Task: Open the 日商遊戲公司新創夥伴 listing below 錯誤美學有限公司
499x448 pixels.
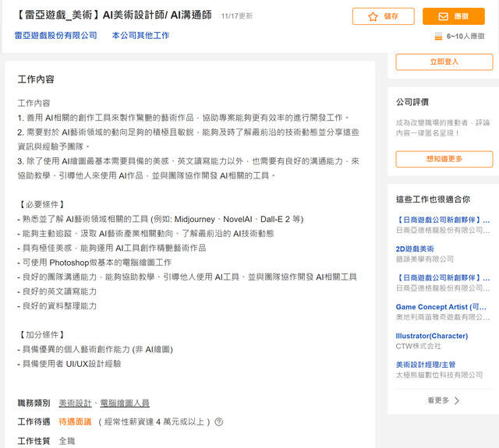Action: [443, 278]
